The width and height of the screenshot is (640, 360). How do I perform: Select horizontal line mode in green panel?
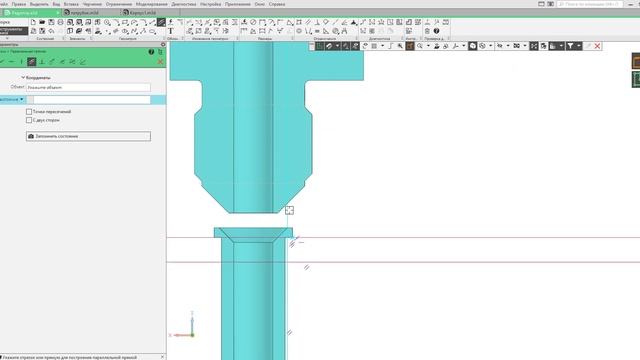[12, 62]
